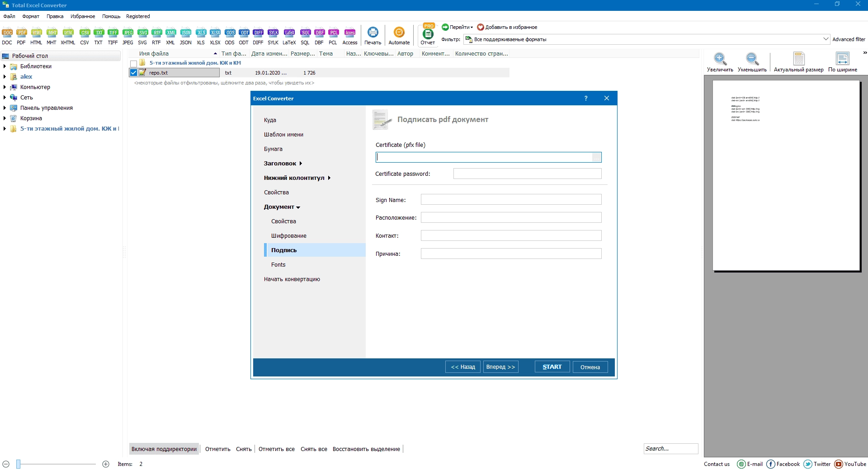Choose XML format icon

pos(170,36)
